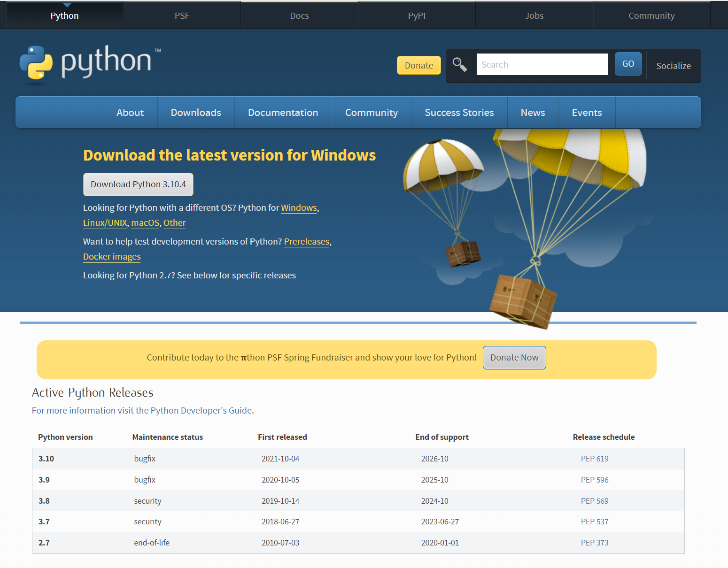
Task: Click version 2.7 in the table
Action: (x=44, y=543)
